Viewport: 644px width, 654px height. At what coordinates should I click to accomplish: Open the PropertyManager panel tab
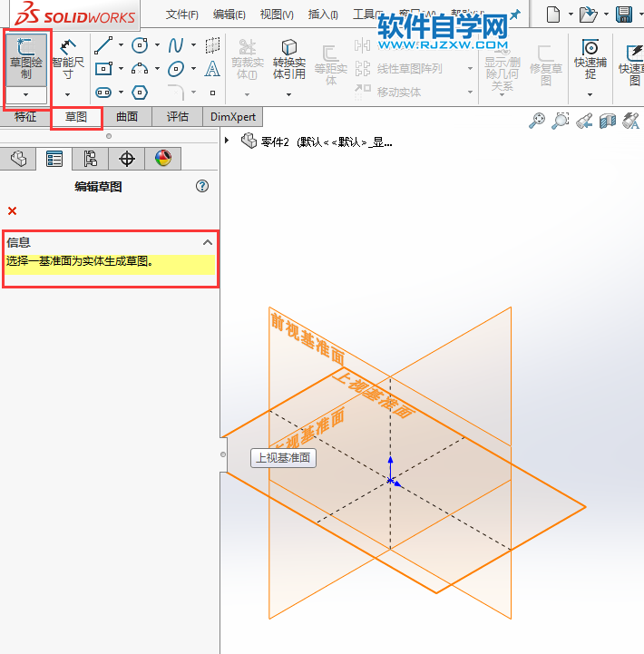(x=54, y=159)
